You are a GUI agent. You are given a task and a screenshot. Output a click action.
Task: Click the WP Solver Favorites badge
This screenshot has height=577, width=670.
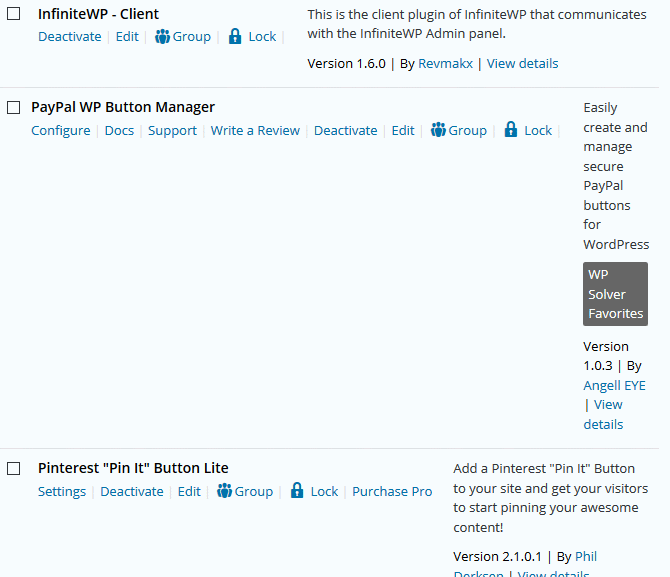tap(615, 294)
